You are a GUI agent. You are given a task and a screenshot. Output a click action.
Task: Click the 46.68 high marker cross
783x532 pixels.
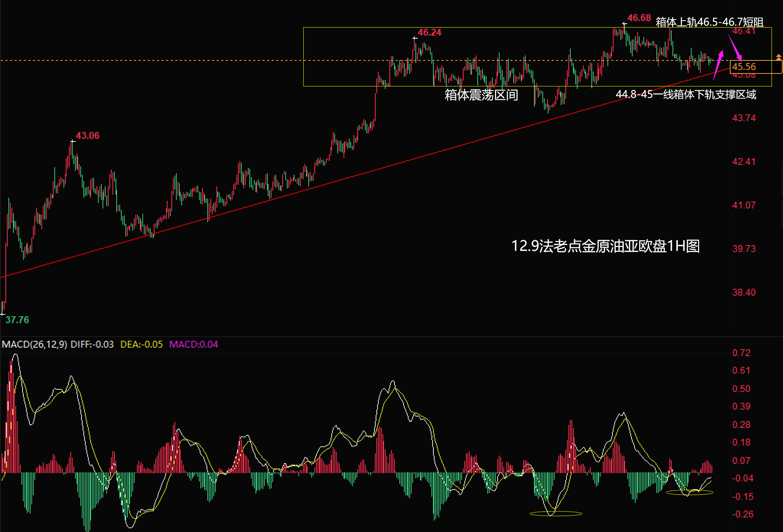click(624, 24)
